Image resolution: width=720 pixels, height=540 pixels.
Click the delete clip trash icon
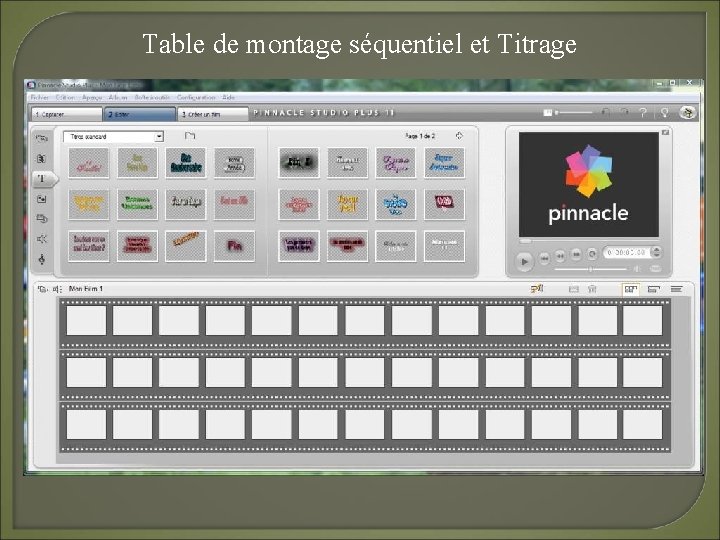(x=592, y=289)
